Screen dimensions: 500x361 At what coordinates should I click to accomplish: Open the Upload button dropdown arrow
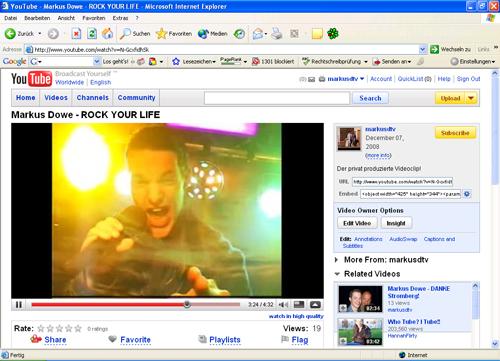[x=471, y=98]
